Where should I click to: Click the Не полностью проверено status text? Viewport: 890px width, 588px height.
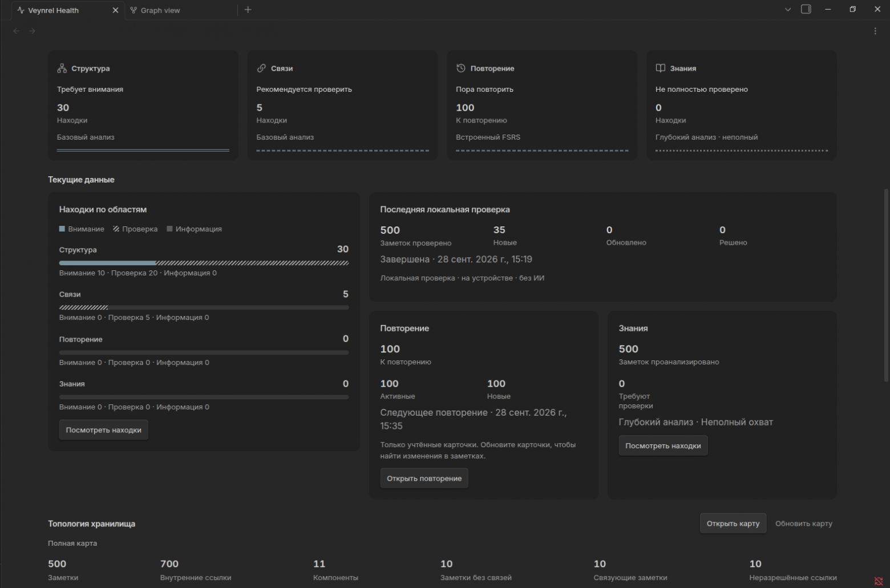702,90
